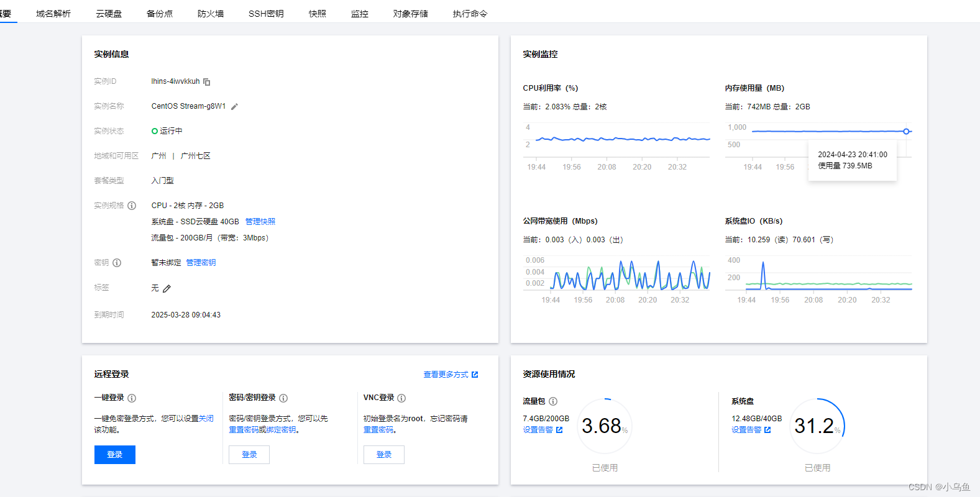The height and width of the screenshot is (497, 980).
Task: Switch to the 监控 tab
Action: [360, 14]
